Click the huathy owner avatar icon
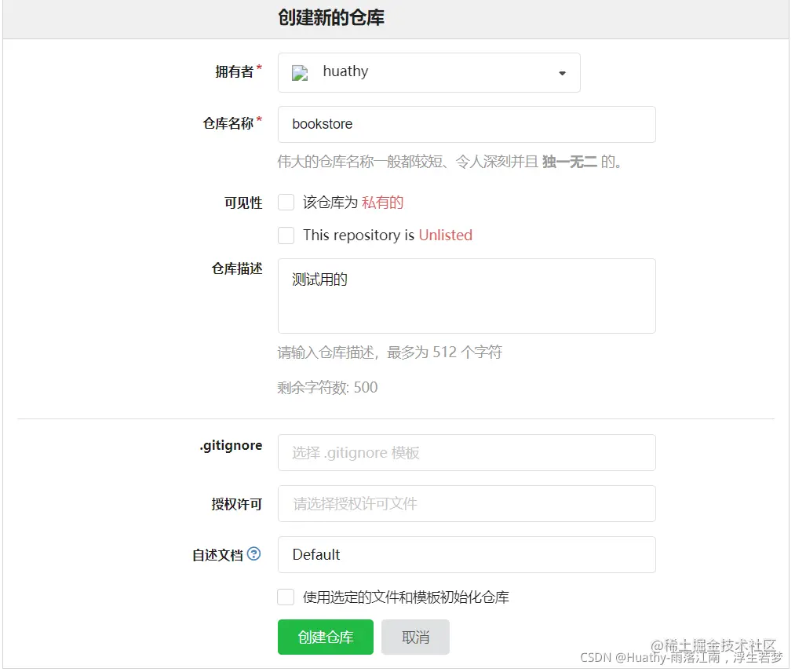Image resolution: width=795 pixels, height=672 pixels. point(299,72)
